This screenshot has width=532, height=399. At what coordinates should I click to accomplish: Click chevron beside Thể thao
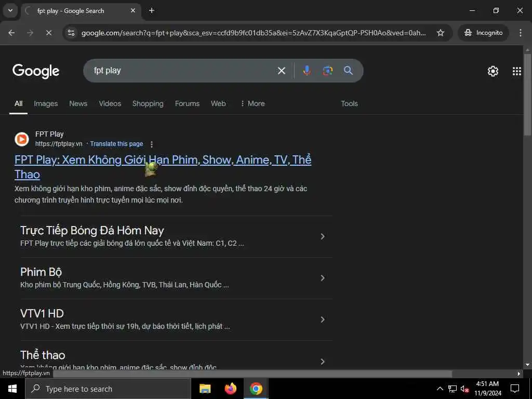pos(323,362)
